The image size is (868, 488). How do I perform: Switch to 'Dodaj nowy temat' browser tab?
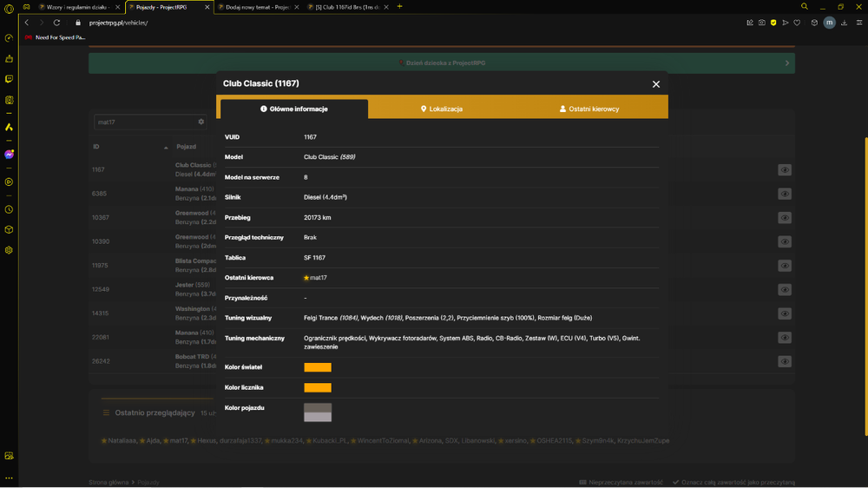pos(258,7)
